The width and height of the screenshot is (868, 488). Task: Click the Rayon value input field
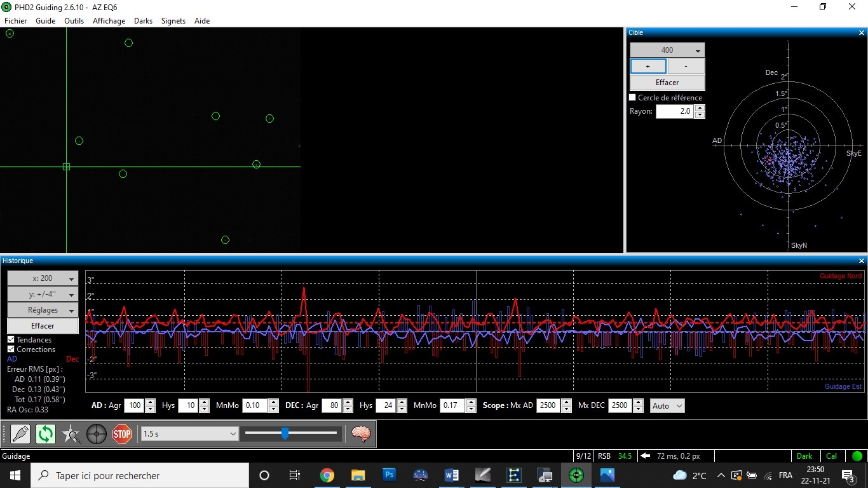675,111
